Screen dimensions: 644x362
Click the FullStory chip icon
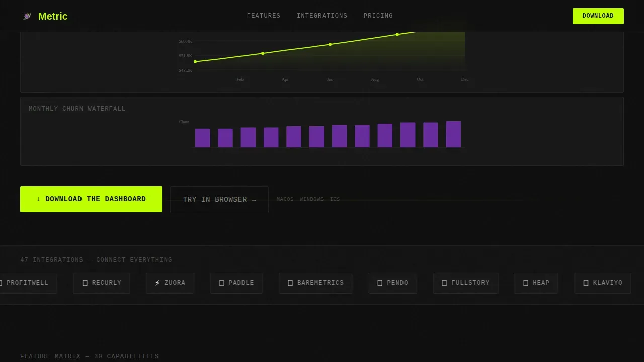point(444,283)
